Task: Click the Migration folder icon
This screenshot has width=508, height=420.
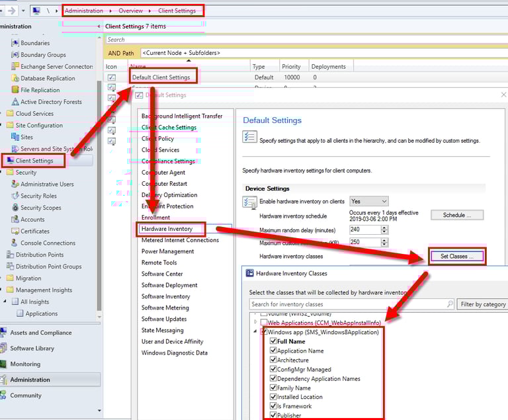Action: (x=10, y=278)
